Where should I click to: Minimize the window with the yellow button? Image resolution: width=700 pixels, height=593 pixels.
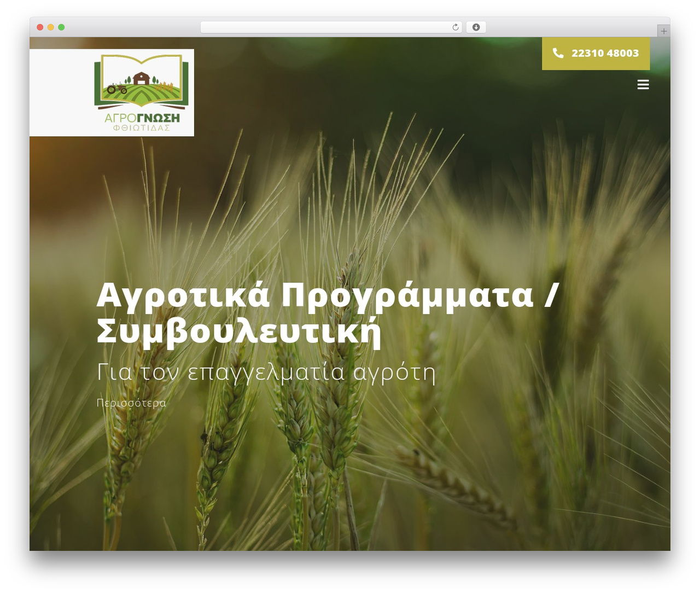tap(51, 27)
